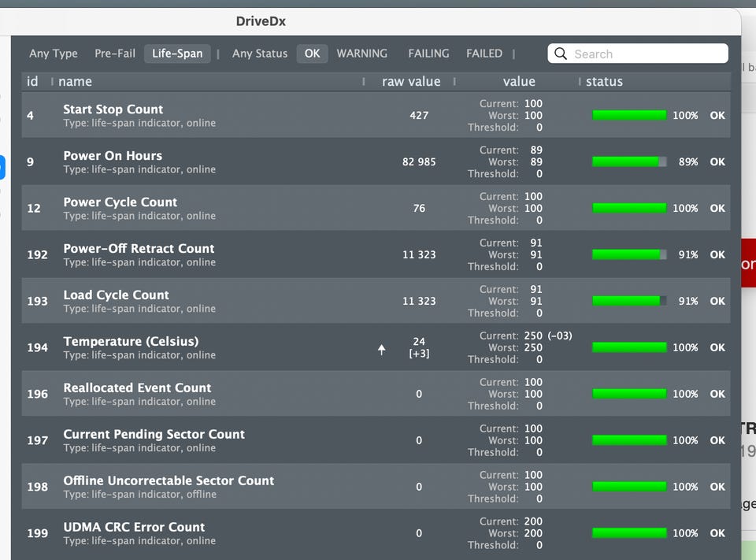Select the Pre-Fail filter
Viewport: 756px width, 560px height.
coord(115,54)
